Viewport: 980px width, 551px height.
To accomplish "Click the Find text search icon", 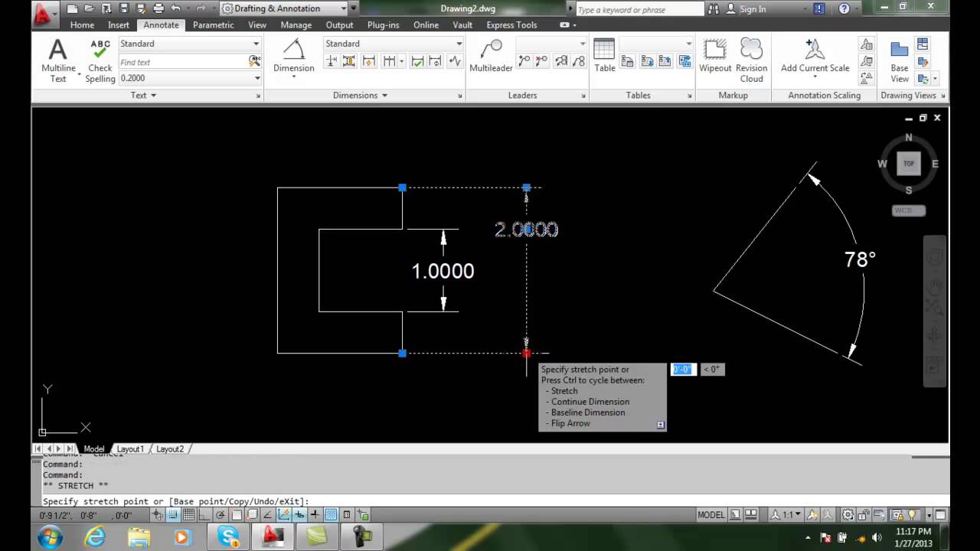I will 254,62.
